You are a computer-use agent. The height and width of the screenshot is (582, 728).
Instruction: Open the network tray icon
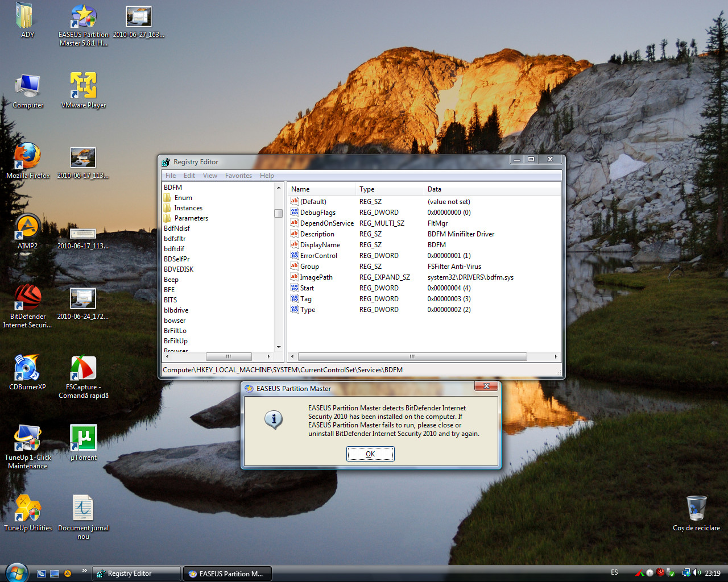tap(686, 573)
